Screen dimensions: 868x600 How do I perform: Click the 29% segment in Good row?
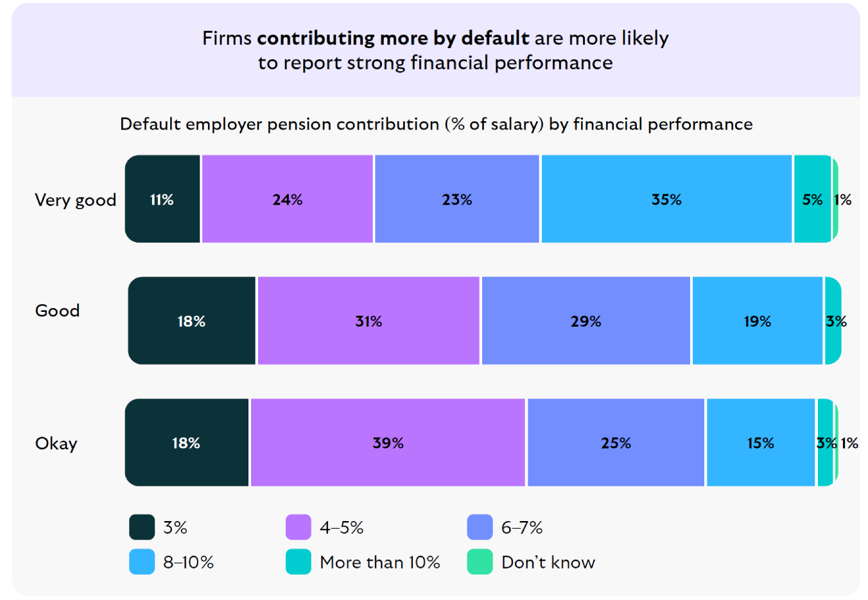(586, 321)
